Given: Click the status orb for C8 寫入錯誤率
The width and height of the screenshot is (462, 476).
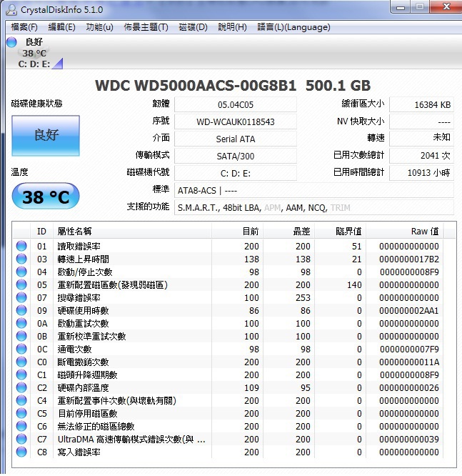Looking at the screenshot, I should click(x=21, y=452).
